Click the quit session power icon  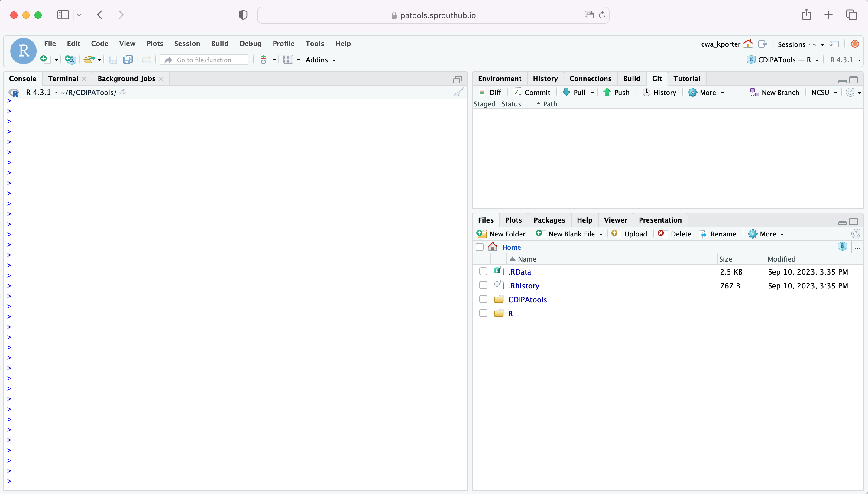(x=855, y=44)
